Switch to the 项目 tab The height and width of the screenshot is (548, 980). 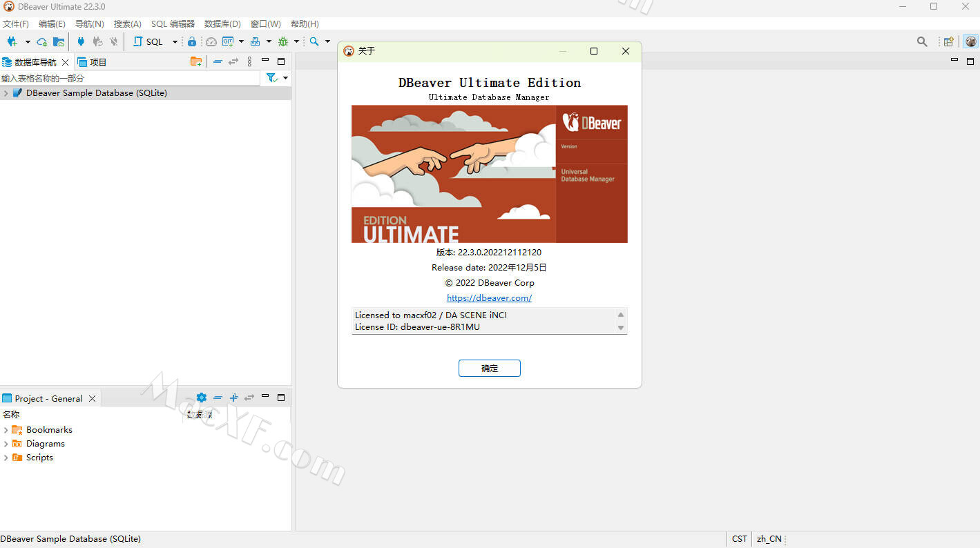[x=93, y=62]
